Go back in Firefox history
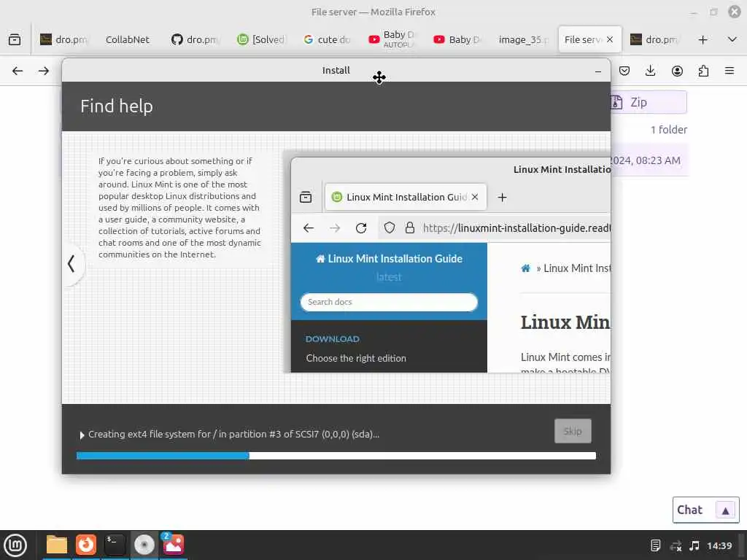 18,71
